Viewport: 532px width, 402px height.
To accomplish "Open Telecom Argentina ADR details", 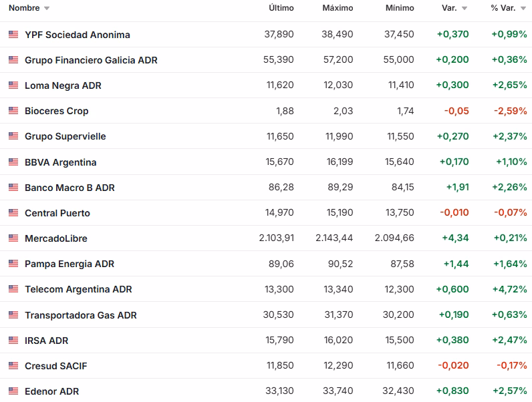I will pos(78,289).
